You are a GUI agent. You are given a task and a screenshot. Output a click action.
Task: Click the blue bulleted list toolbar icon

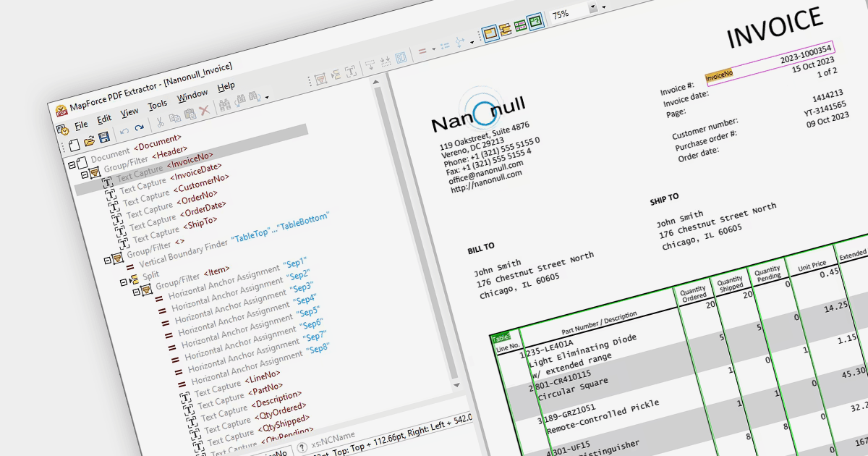coord(444,46)
